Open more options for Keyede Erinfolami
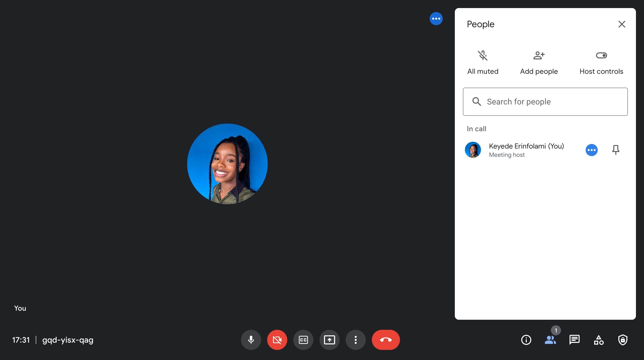The height and width of the screenshot is (360, 644). [591, 150]
